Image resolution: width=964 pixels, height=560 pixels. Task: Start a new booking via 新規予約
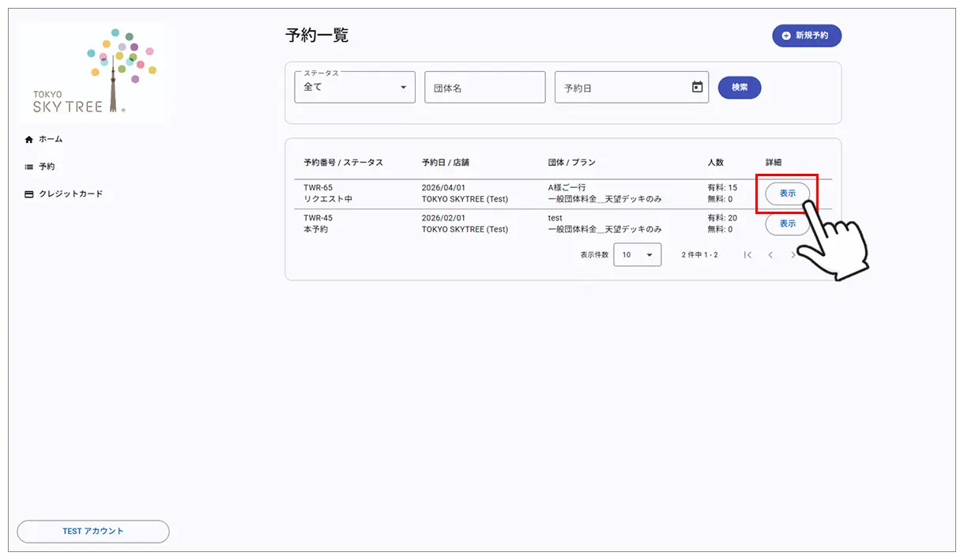point(807,36)
